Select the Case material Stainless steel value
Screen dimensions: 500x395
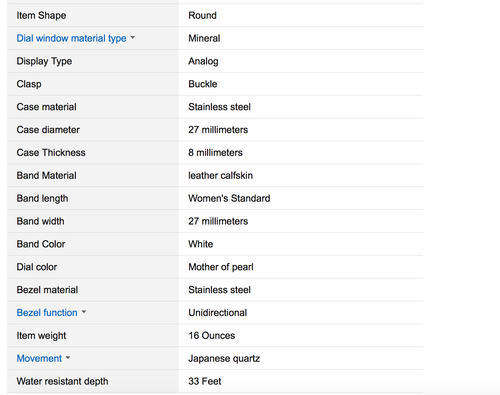click(219, 107)
